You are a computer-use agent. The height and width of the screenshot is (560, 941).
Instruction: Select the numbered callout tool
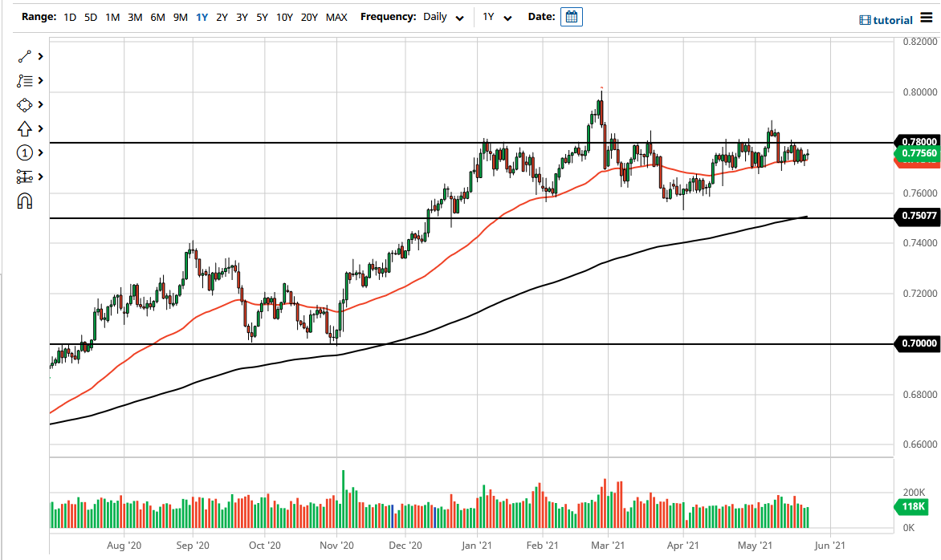tap(22, 152)
